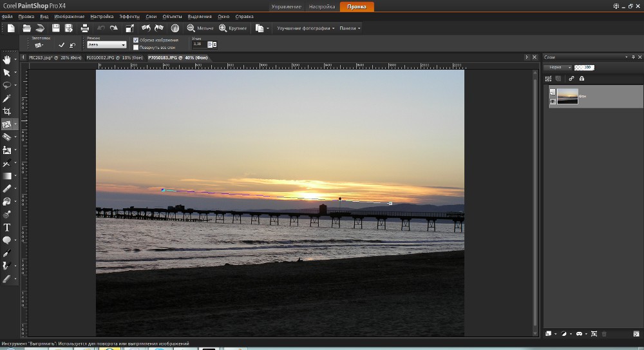
Task: Click the Save floppy disk icon
Action: coord(56,28)
